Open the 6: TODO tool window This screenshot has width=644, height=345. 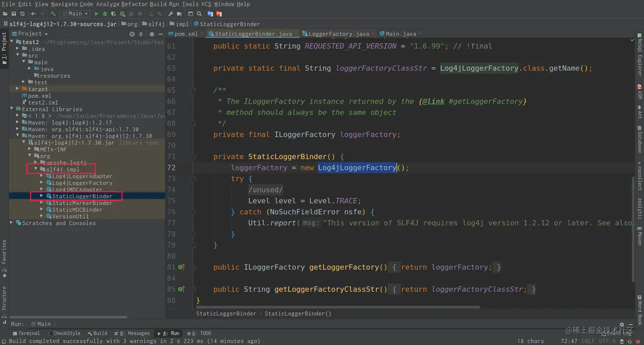click(x=199, y=334)
